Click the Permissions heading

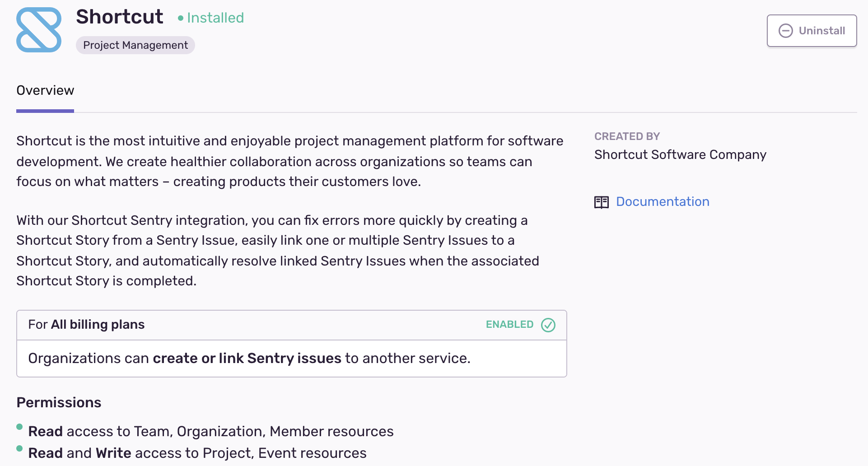(59, 402)
